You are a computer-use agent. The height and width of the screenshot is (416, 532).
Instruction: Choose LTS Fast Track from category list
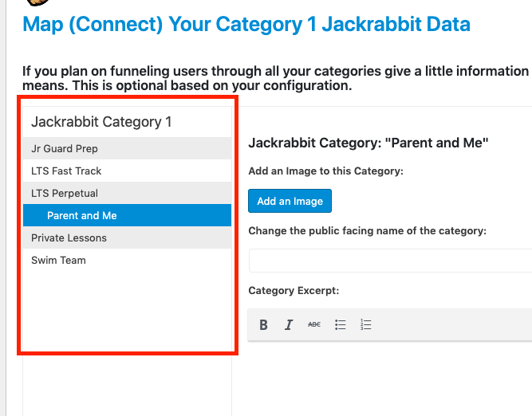tap(66, 171)
